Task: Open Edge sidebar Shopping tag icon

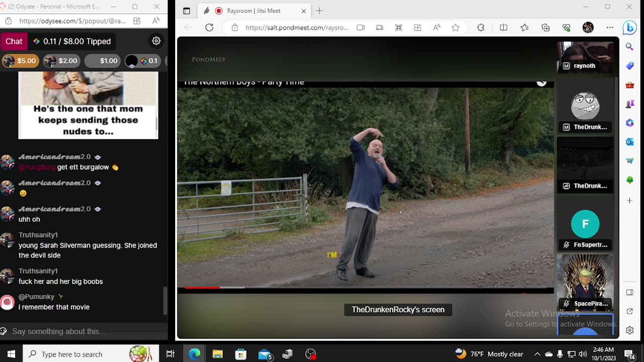Action: (629, 66)
